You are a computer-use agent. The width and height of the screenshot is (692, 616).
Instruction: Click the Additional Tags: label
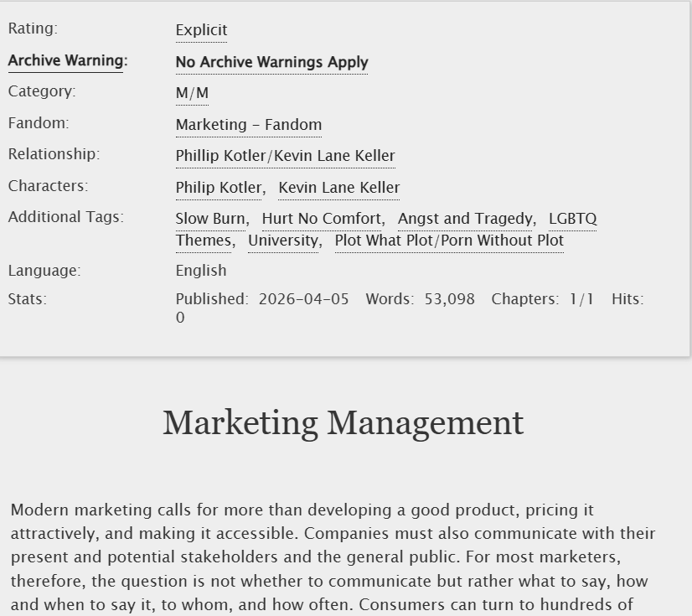coord(65,217)
